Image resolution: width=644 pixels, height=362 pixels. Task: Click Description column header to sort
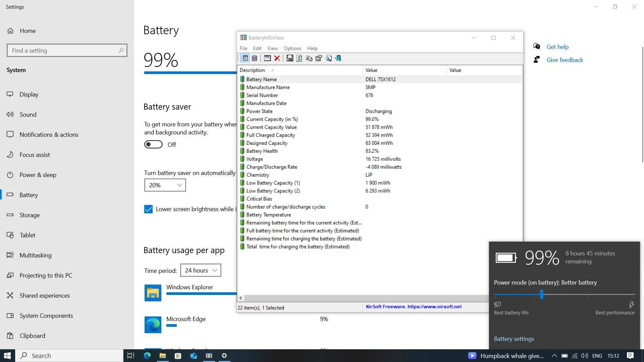(x=300, y=70)
